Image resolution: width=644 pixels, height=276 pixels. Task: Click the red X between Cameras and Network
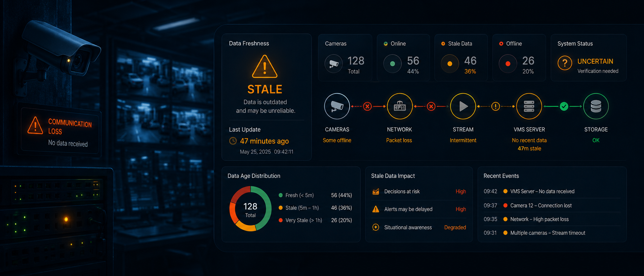pyautogui.click(x=367, y=107)
